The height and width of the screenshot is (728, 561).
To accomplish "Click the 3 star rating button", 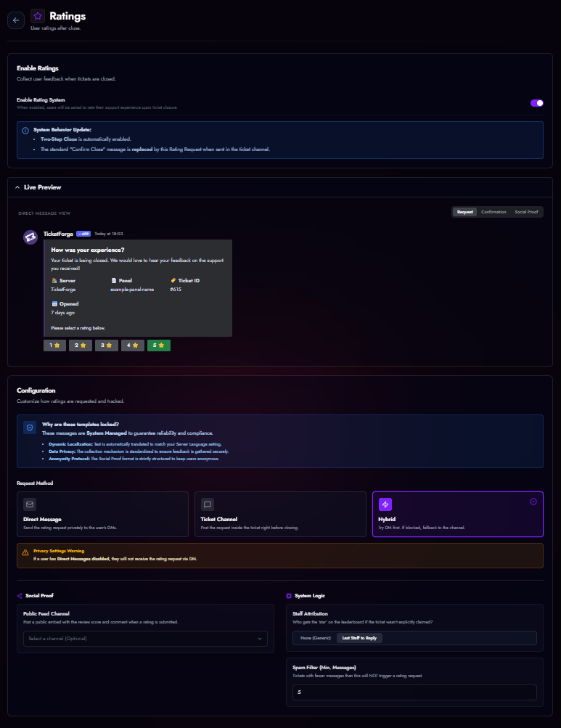I will (x=107, y=345).
